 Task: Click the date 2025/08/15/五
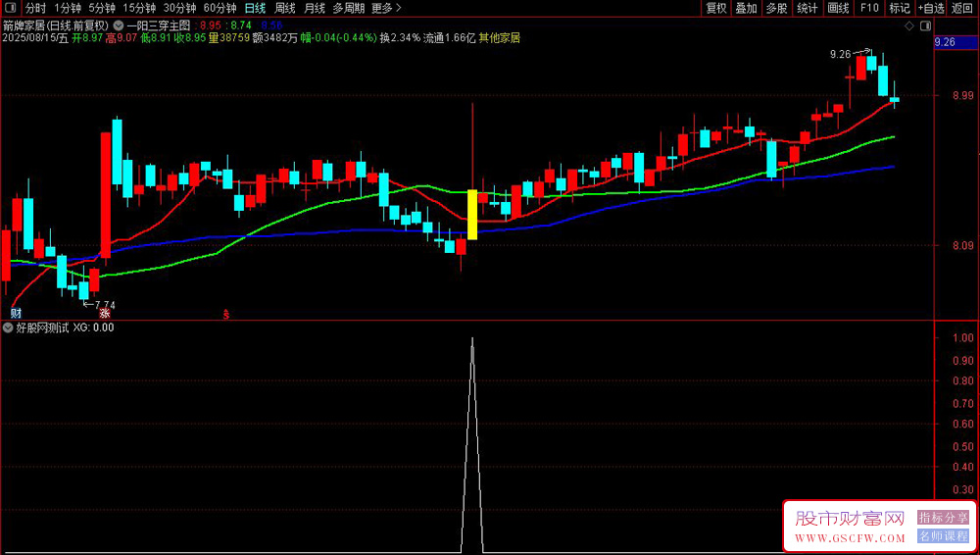click(35, 38)
